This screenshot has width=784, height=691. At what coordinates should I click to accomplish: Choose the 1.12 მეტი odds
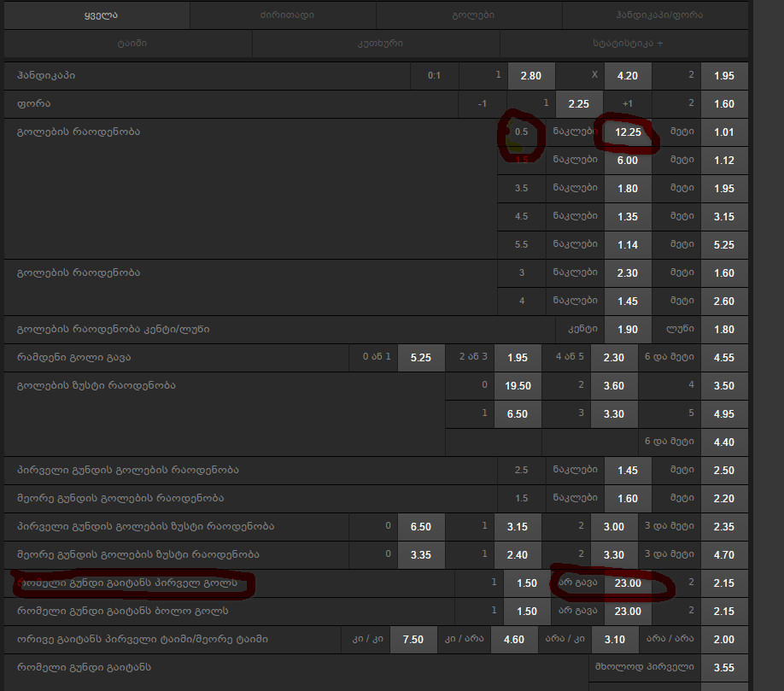(x=724, y=161)
